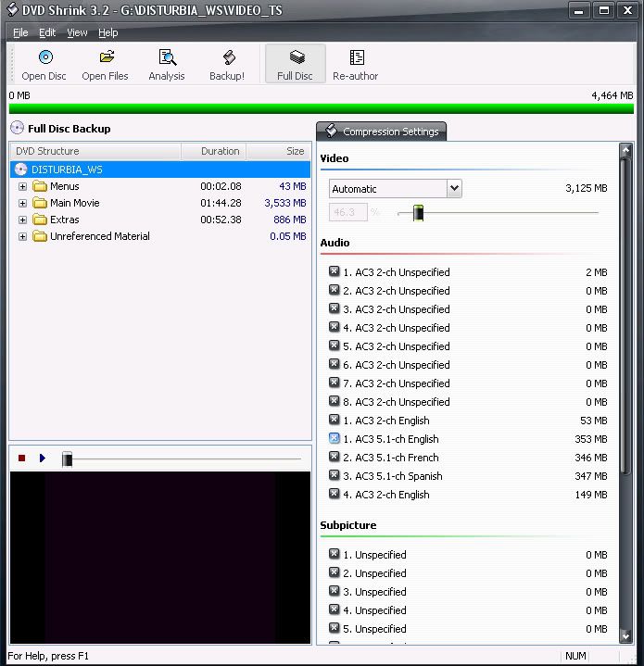Expand the Extras tree node
644x666 pixels.
pos(22,220)
